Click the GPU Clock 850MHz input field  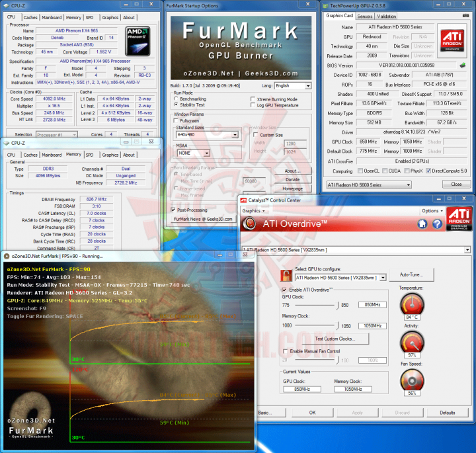[x=372, y=304]
